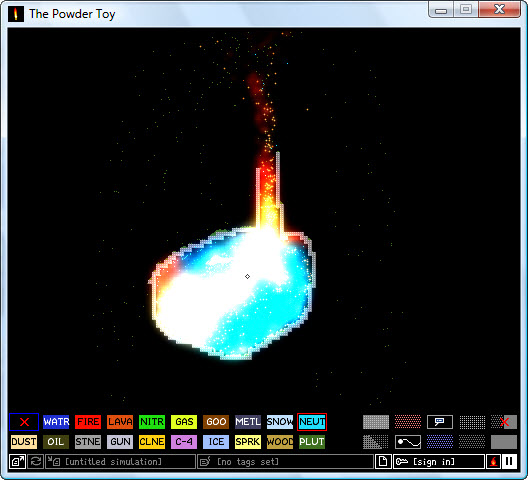Pick the C-4 explosive element

pyautogui.click(x=184, y=442)
